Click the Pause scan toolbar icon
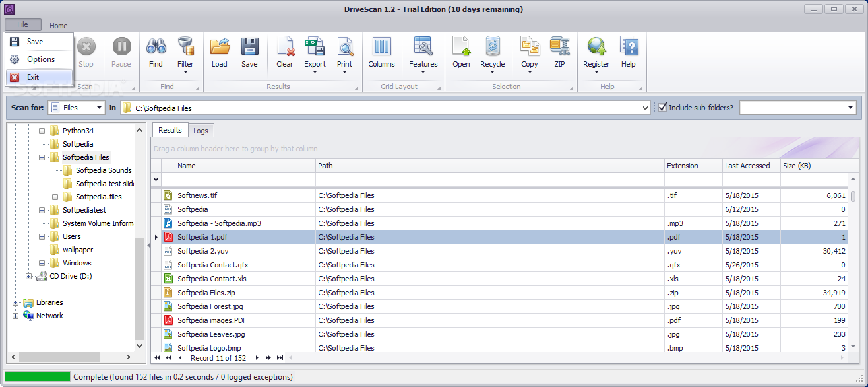 tap(121, 46)
